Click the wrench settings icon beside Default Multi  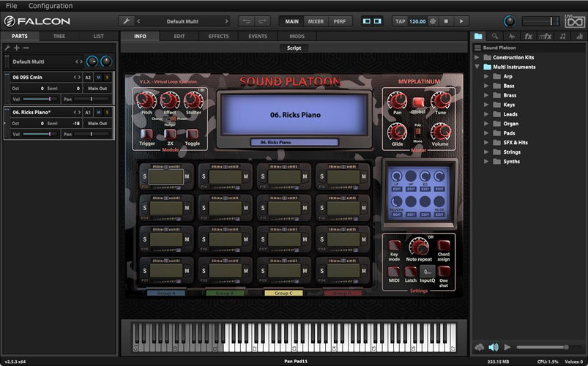[127, 21]
